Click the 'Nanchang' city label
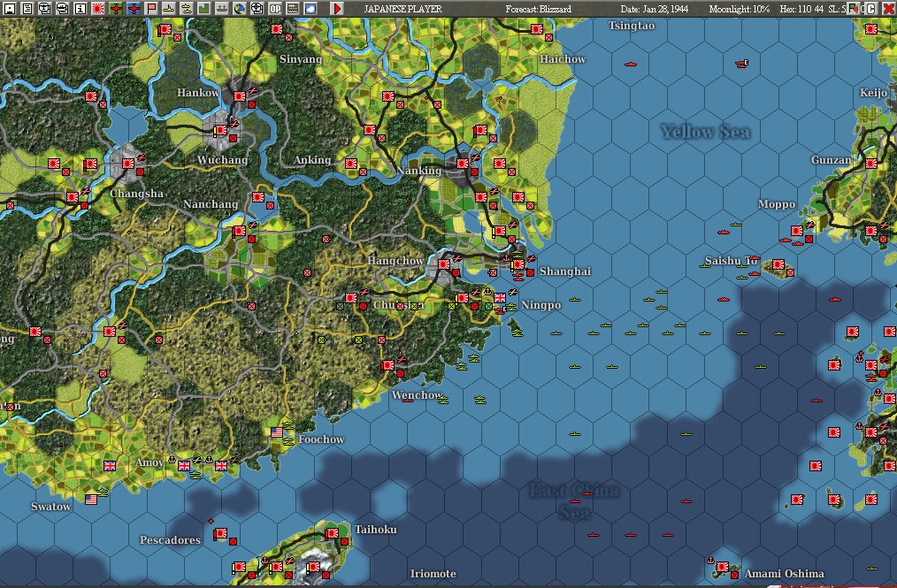The width and height of the screenshot is (897, 588). pyautogui.click(x=211, y=204)
